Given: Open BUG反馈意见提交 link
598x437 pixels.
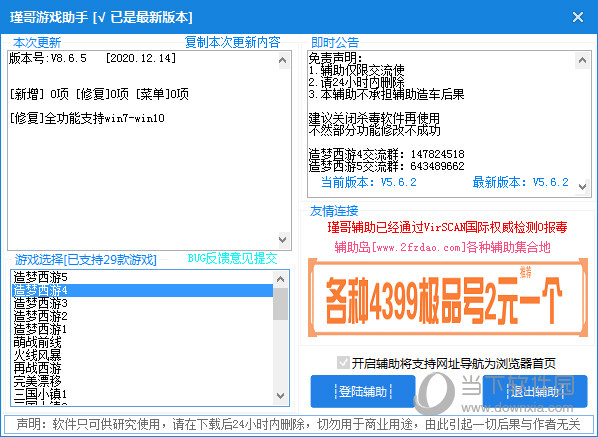Looking at the screenshot, I should pos(232,259).
